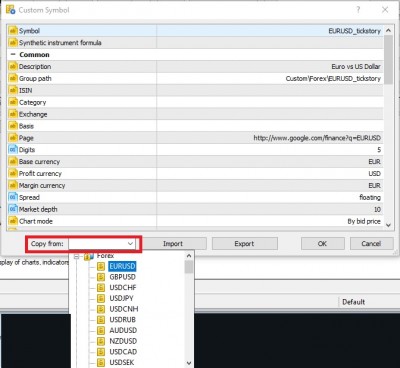This screenshot has height=368, width=400.
Task: Select USDRUB from the symbol list
Action: tap(122, 320)
